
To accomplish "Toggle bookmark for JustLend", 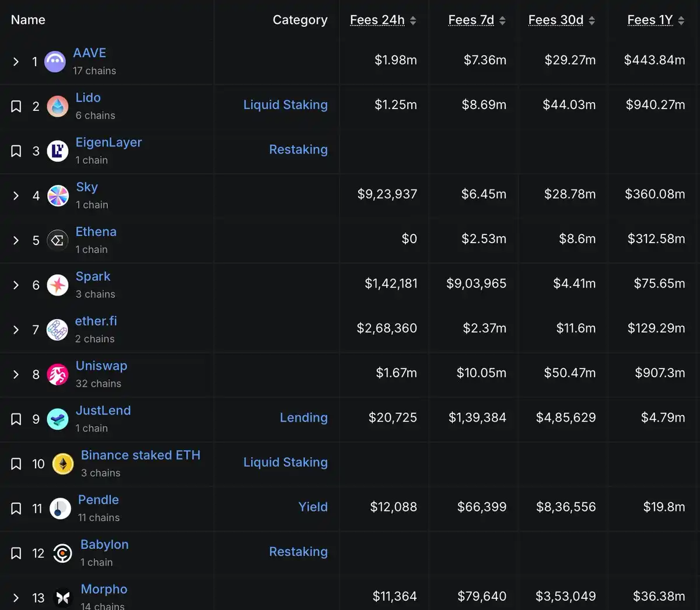I will click(16, 419).
